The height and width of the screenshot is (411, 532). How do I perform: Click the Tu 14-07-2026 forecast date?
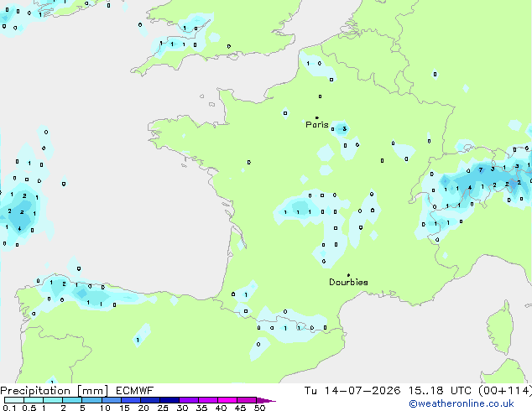(x=352, y=391)
